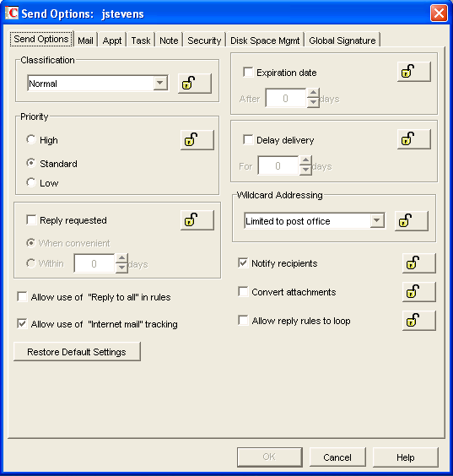Screen dimensions: 453x476
Task: Switch to the Security tab
Action: pyautogui.click(x=204, y=41)
